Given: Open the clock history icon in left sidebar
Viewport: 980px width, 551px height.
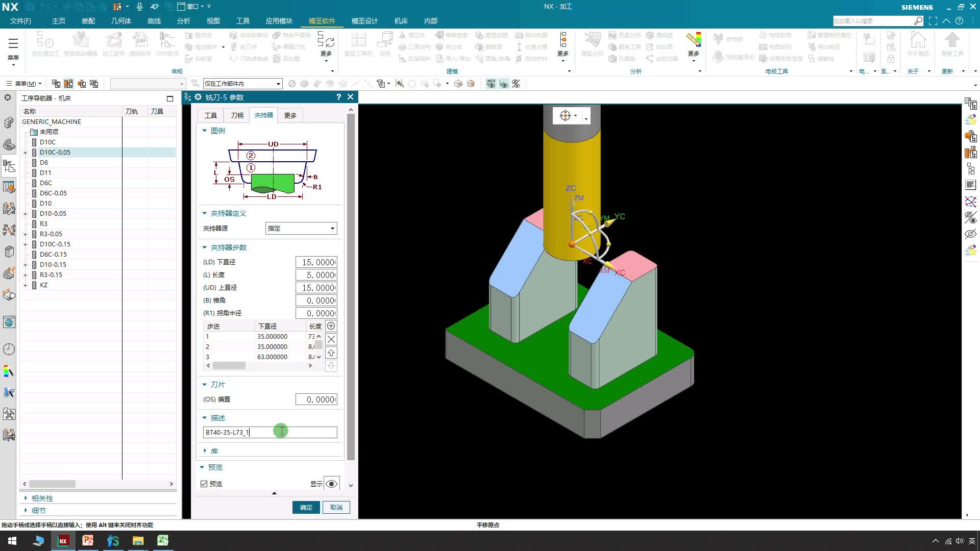Looking at the screenshot, I should click(9, 349).
